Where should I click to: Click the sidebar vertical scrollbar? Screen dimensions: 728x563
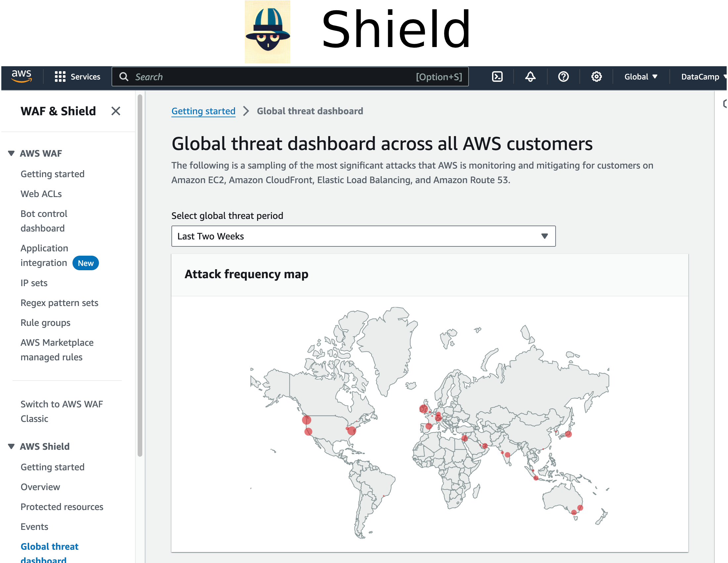pos(140,275)
